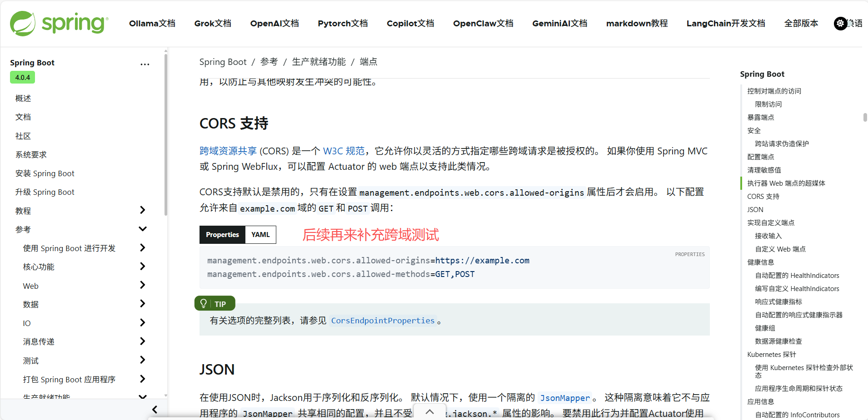The image size is (868, 420).
Task: Open Pytorch文档 in the top menu
Action: tap(343, 23)
